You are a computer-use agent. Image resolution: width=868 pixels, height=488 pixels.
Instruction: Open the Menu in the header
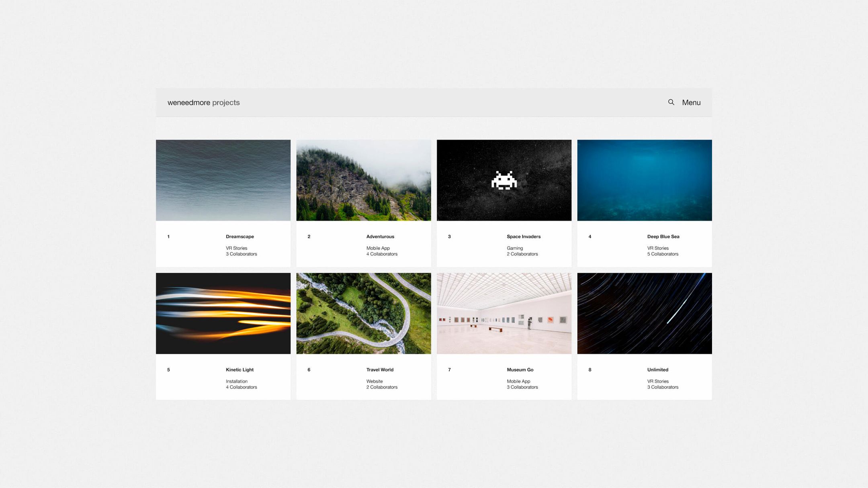point(691,103)
